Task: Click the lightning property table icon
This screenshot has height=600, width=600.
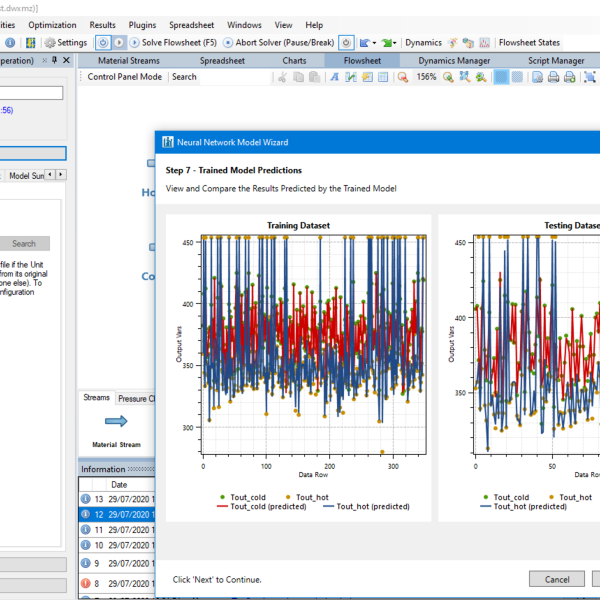Action: pyautogui.click(x=367, y=77)
